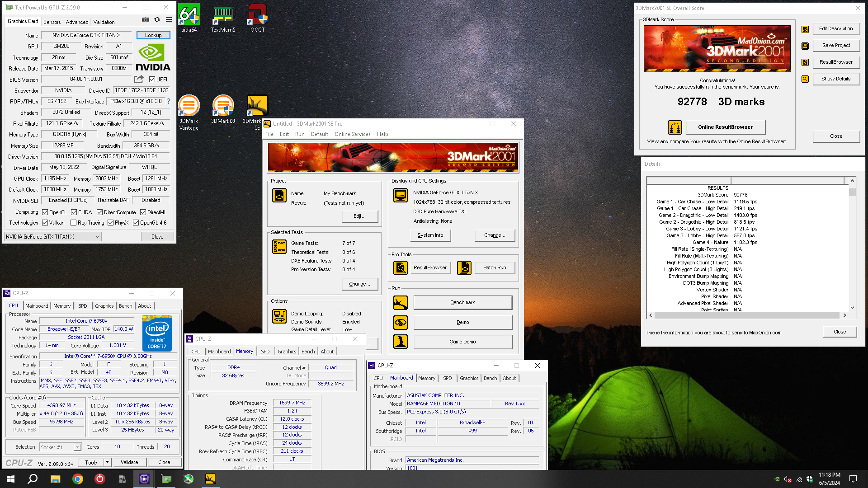Click the Edit Description icon in score window

(x=805, y=29)
